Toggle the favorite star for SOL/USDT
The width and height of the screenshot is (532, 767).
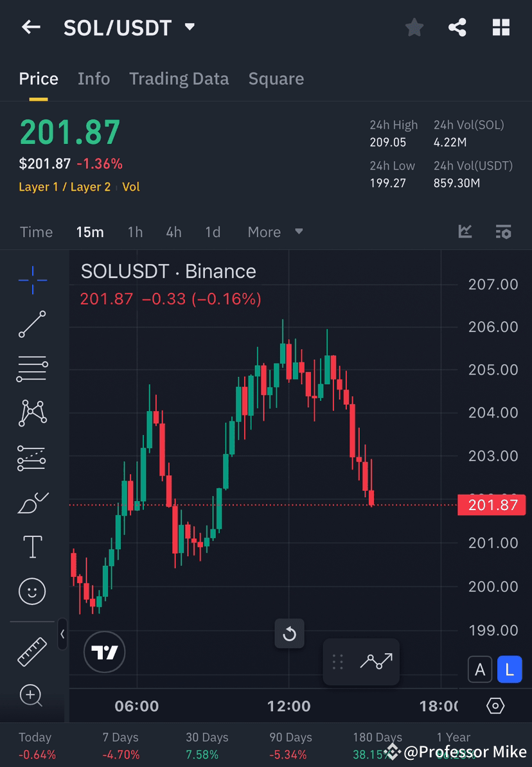point(414,27)
